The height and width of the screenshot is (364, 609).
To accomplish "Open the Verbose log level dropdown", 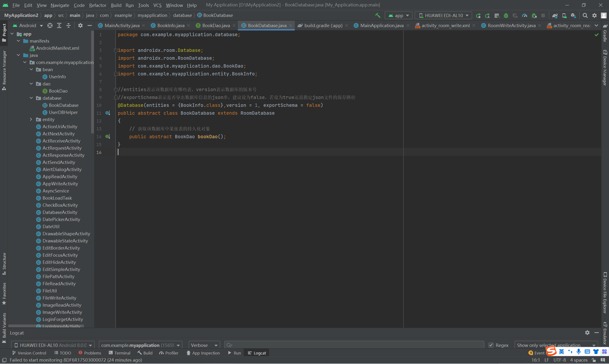I will (x=204, y=345).
